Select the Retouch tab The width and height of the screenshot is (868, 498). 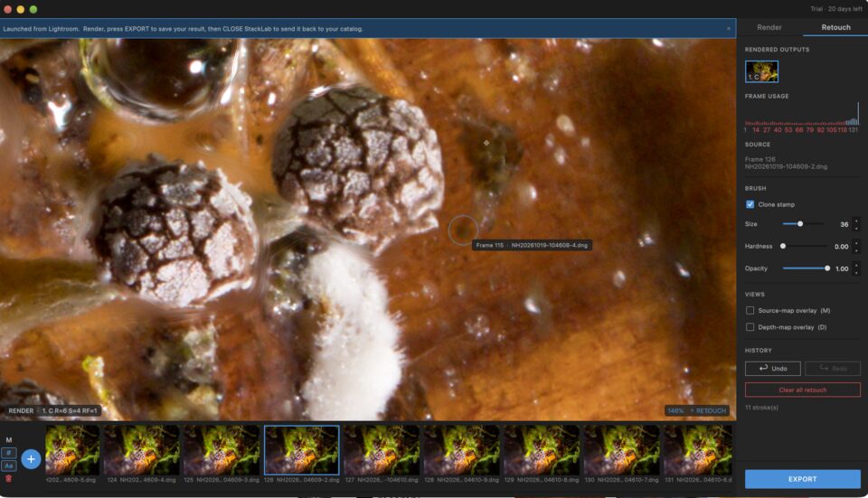[x=835, y=27]
